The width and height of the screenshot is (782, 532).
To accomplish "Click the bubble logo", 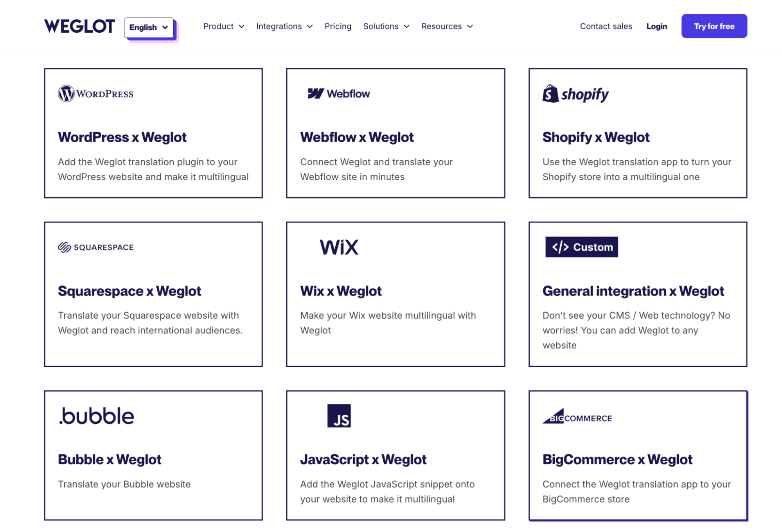I will pyautogui.click(x=96, y=416).
